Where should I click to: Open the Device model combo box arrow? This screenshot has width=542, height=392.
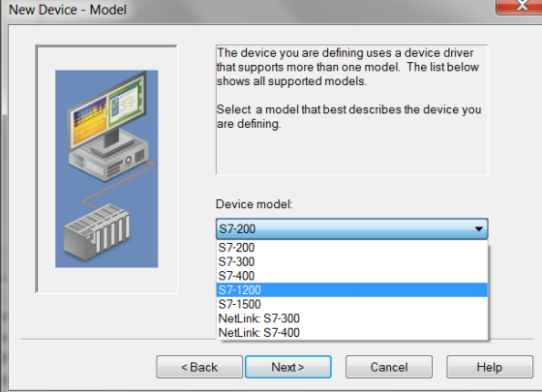(x=478, y=228)
